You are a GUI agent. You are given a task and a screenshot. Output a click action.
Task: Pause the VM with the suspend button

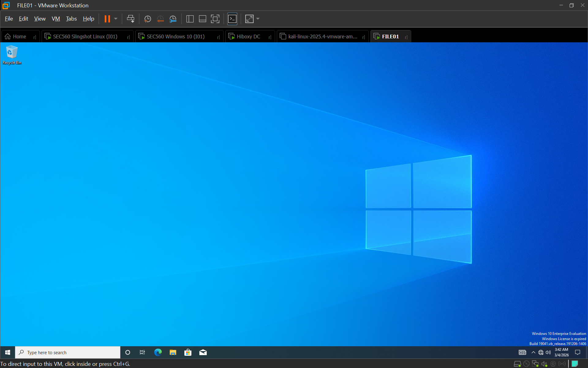[x=107, y=19]
